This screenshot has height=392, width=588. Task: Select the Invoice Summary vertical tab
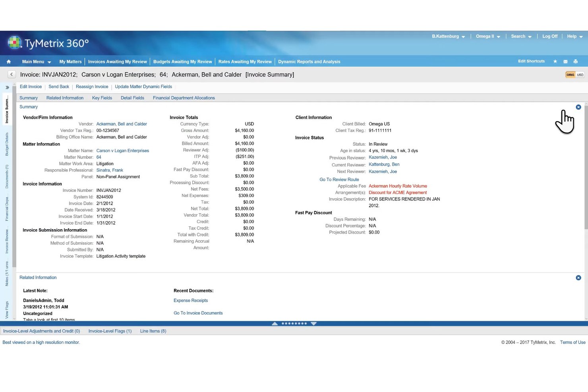[7, 109]
